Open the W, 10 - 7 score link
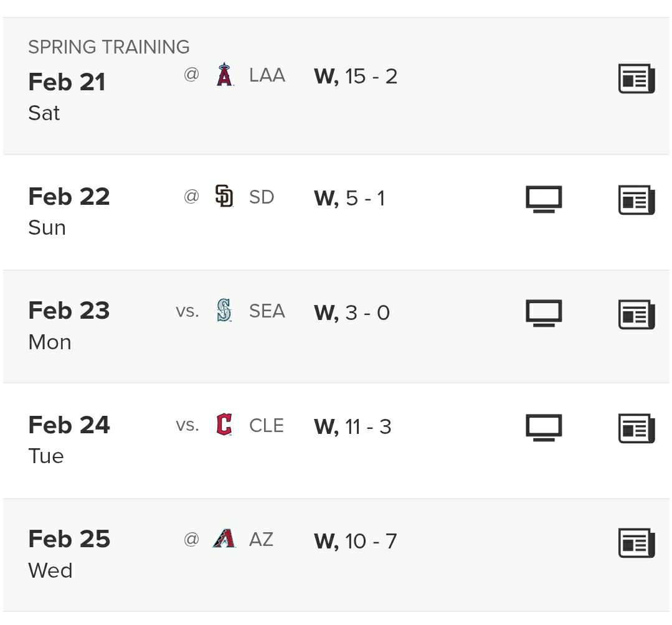Image resolution: width=672 pixels, height=625 pixels. [x=355, y=541]
